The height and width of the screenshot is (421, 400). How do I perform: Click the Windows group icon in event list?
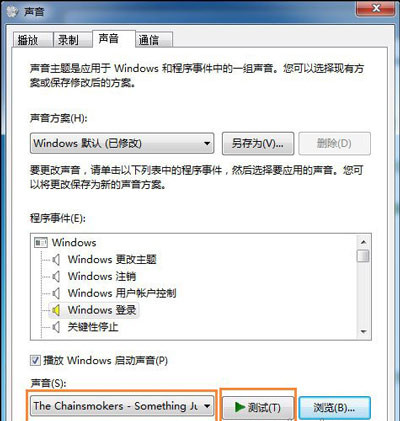(x=41, y=243)
